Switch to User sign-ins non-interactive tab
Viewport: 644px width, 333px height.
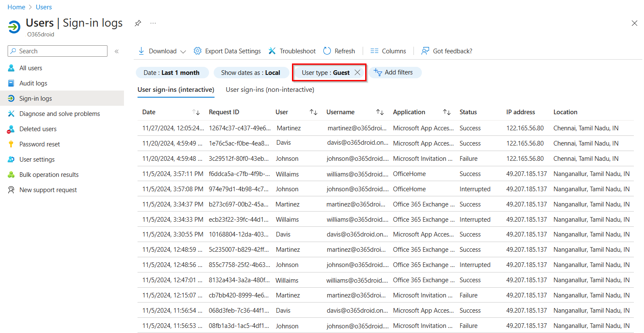[270, 89]
